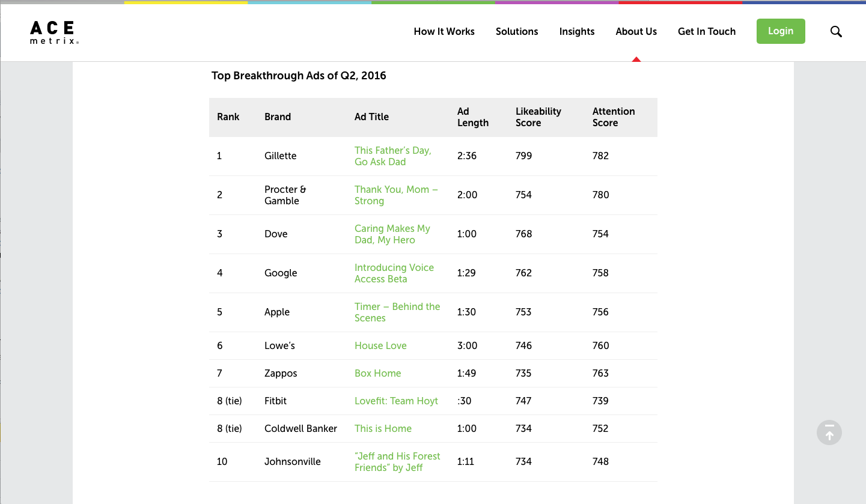Open "Caring Makes My Dad, My Hero" link
The image size is (866, 504).
[392, 234]
